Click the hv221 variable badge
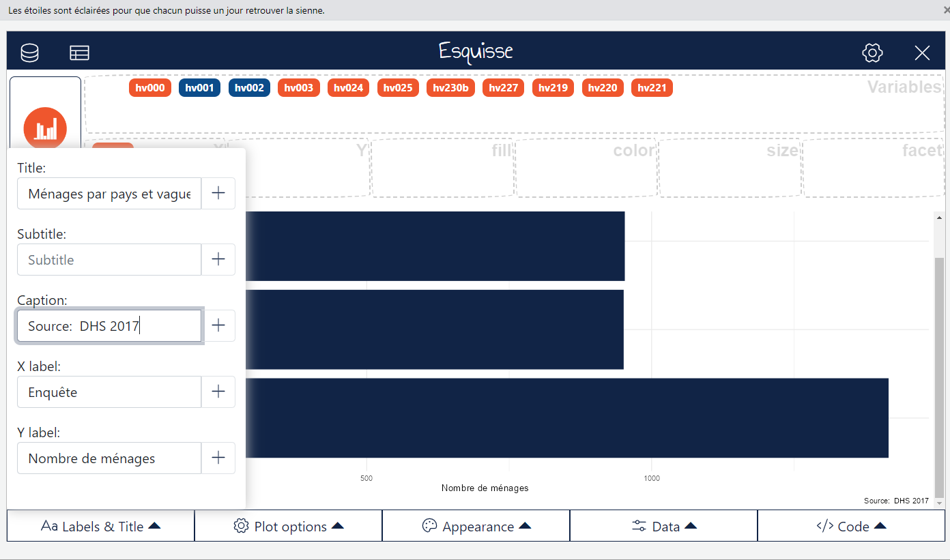Image resolution: width=950 pixels, height=560 pixels. 652,87
